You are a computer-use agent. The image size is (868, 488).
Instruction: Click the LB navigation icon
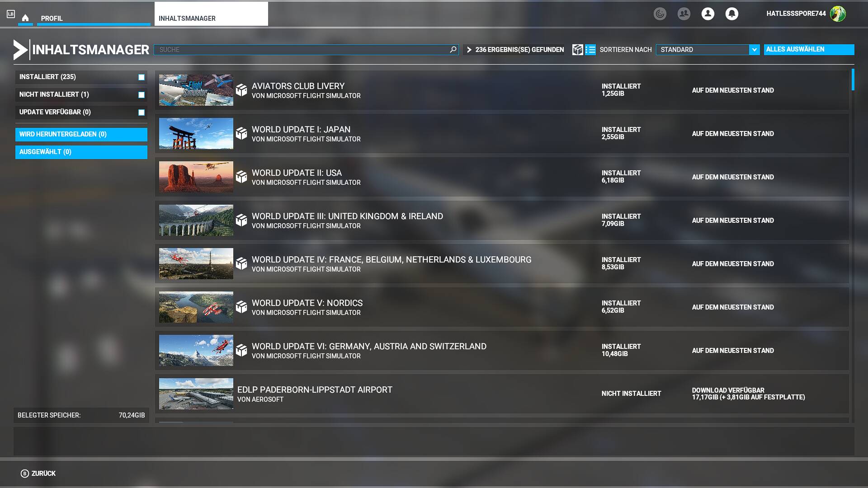click(11, 14)
